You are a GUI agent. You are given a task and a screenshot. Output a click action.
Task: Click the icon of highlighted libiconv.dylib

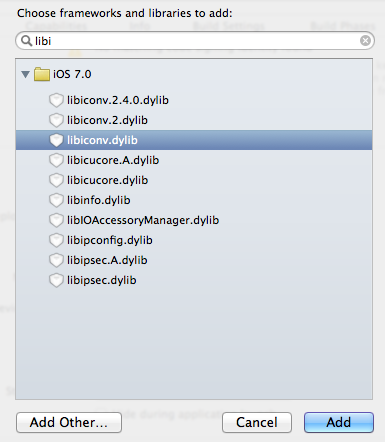tap(56, 140)
